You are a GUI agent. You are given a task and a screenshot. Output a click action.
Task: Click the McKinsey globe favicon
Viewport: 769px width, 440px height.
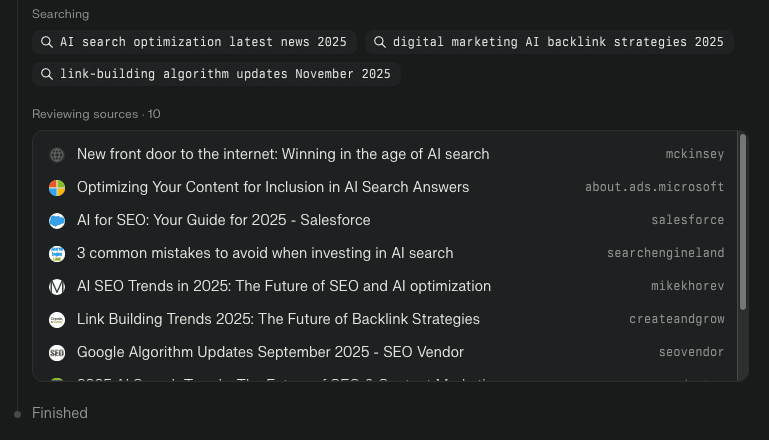[x=57, y=155]
